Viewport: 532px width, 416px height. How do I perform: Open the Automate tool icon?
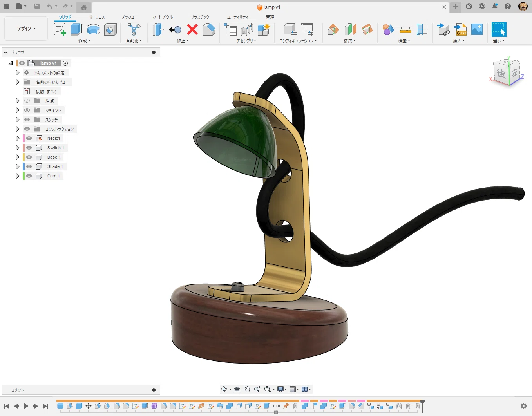click(x=134, y=29)
